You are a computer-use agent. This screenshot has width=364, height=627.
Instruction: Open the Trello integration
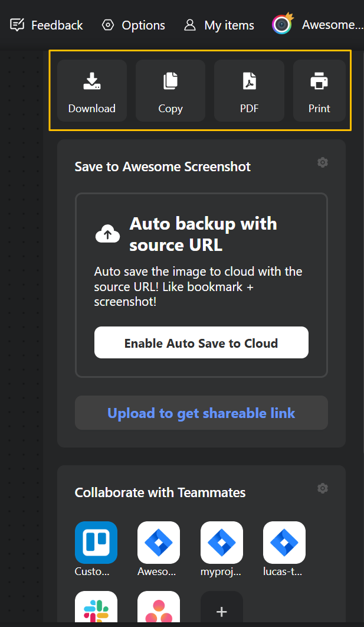point(96,542)
